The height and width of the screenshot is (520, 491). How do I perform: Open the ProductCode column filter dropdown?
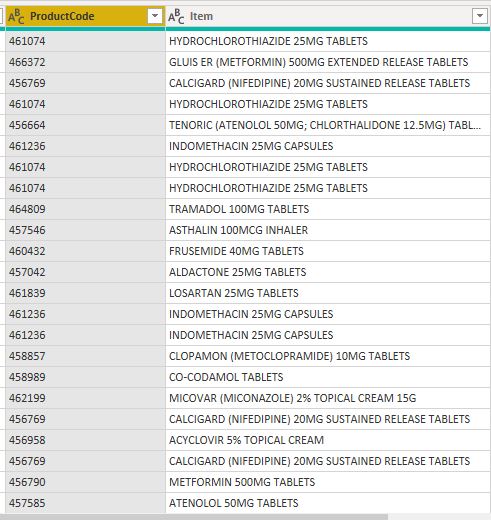tap(155, 16)
